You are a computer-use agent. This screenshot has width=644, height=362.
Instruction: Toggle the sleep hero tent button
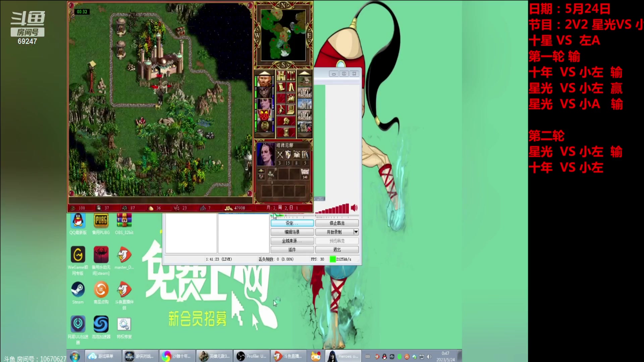291,87
